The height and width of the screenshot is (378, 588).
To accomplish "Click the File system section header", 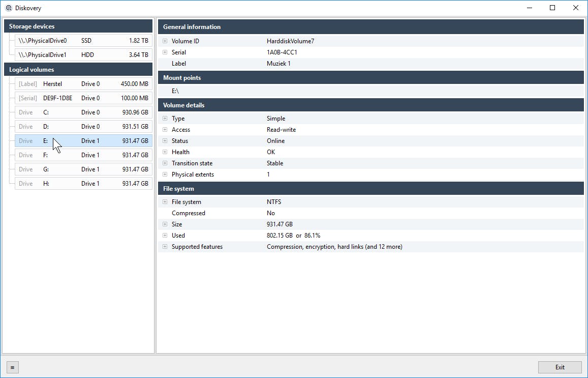I will [371, 188].
